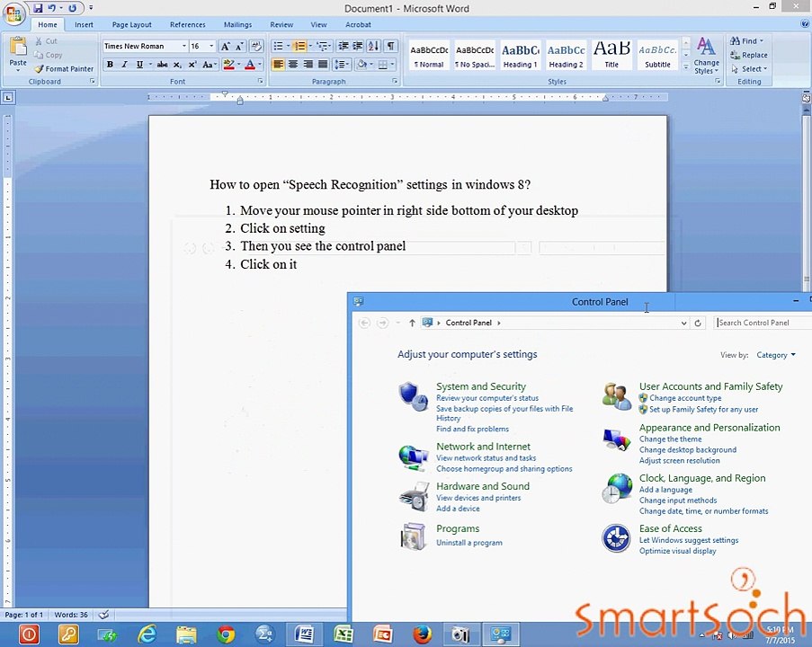Switch to the Insert tab
Screen dimensions: 812x647
click(x=84, y=24)
